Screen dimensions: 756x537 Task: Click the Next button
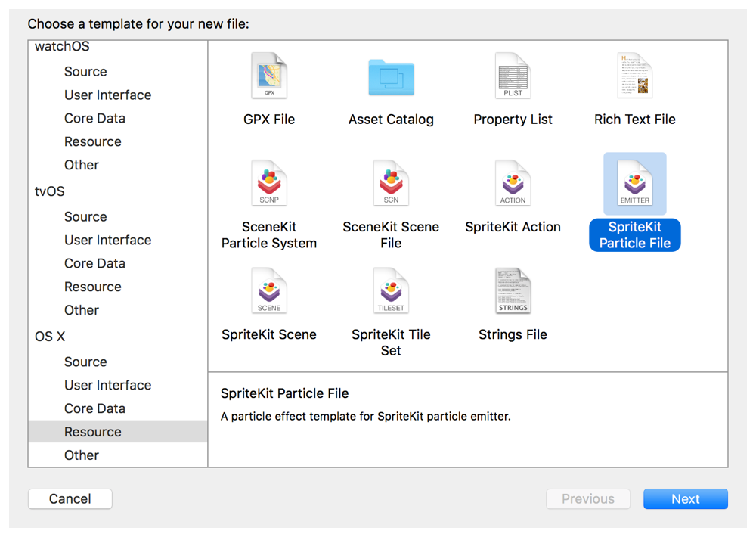pyautogui.click(x=685, y=499)
